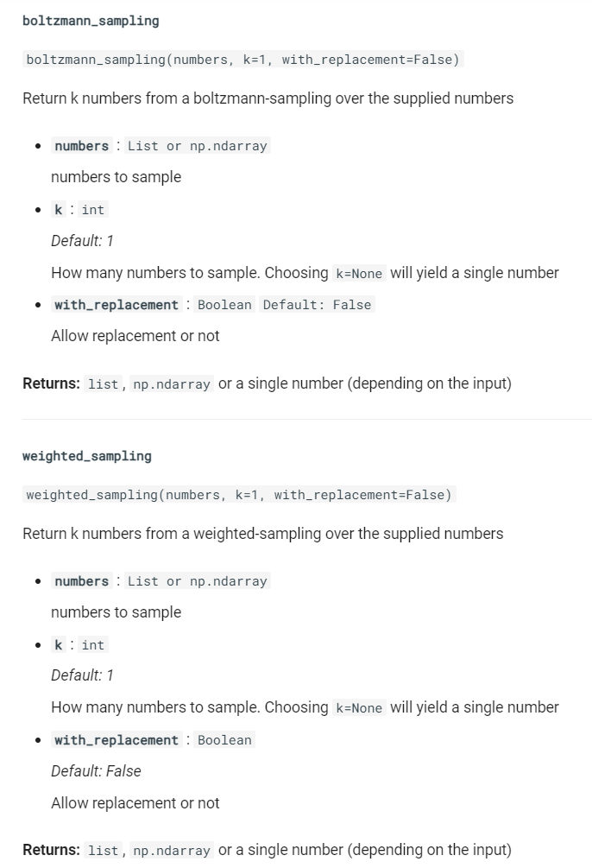Click np.ndarray return type in boltzmann_sampling Returns
Viewport: 592px width, 868px height.
[x=172, y=384]
